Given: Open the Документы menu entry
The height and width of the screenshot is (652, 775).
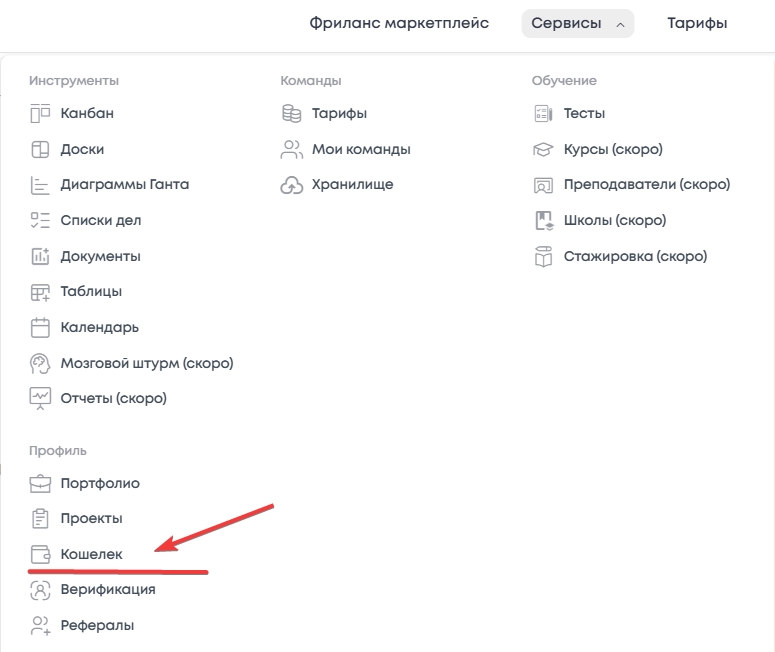Looking at the screenshot, I should (100, 256).
